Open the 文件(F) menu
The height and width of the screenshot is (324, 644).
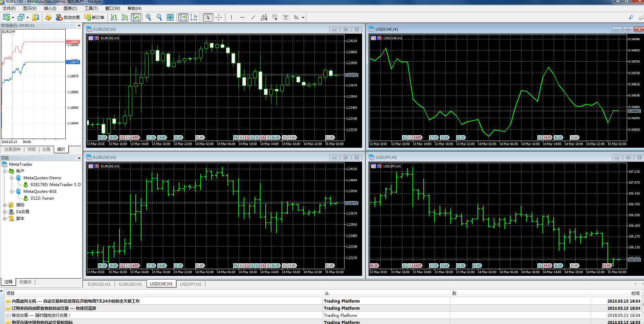coord(9,8)
